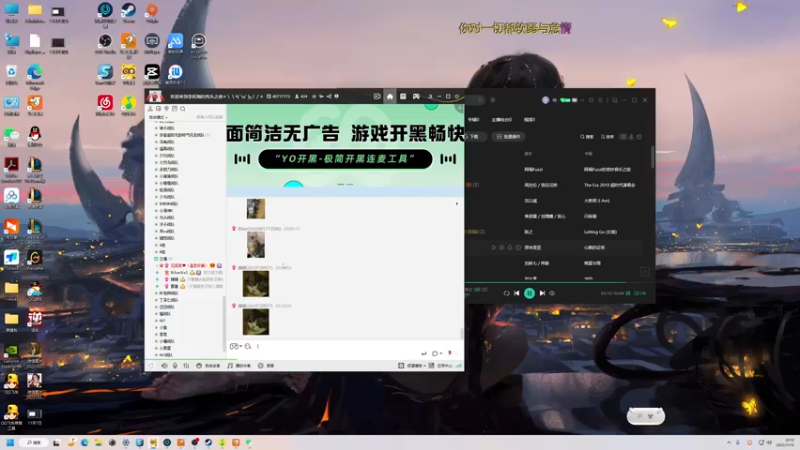Click the back-to-top arrow in the music player
The width and height of the screenshot is (800, 450).
click(644, 271)
